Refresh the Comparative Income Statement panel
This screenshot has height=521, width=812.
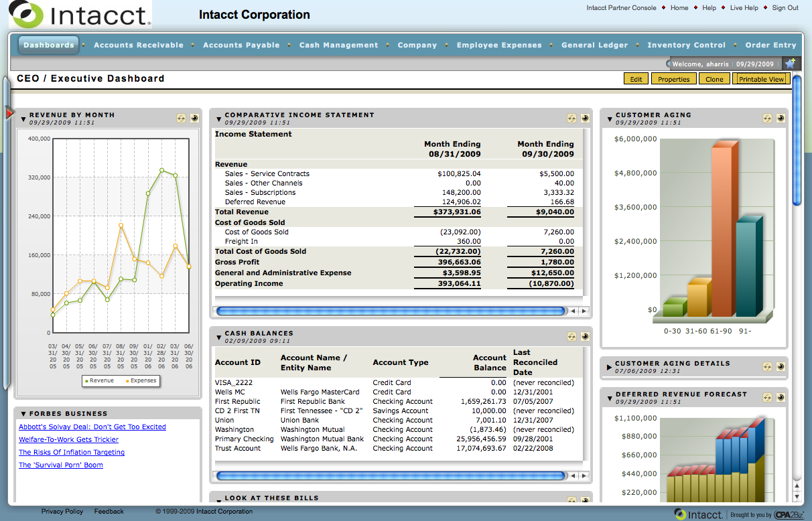[x=571, y=119]
